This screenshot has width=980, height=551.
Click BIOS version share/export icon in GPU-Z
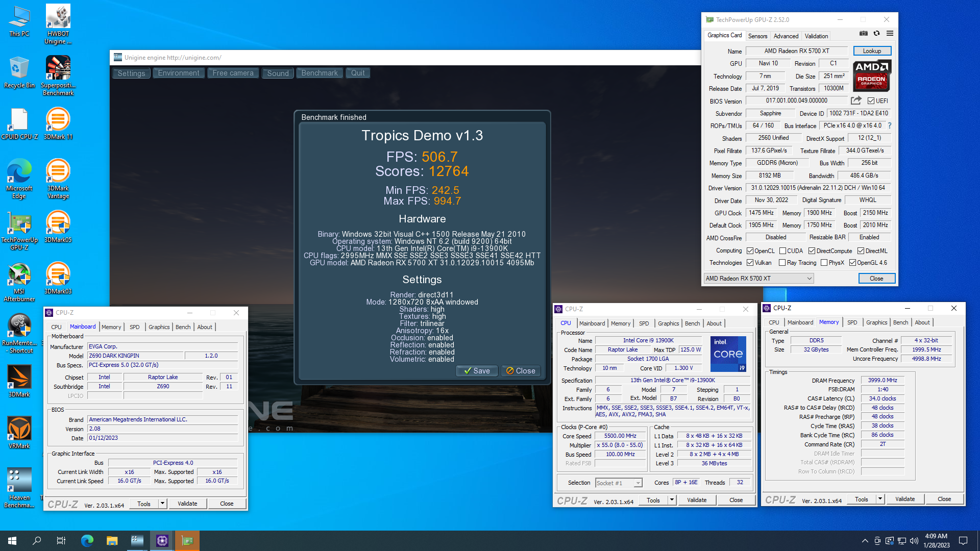coord(856,101)
